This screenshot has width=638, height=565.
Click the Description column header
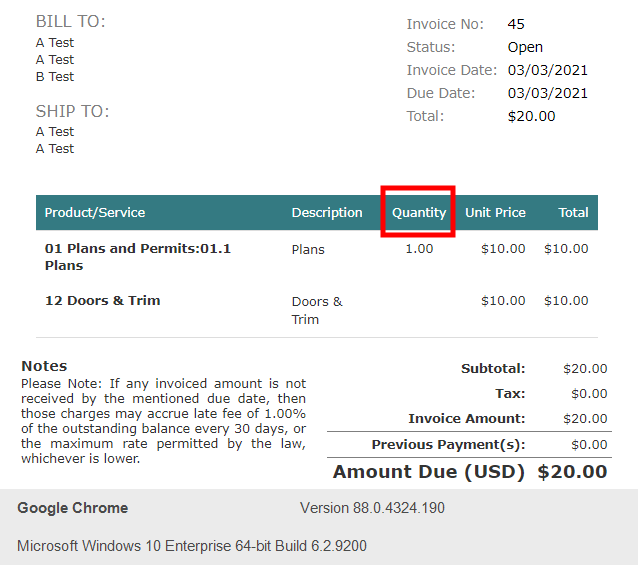(x=327, y=213)
